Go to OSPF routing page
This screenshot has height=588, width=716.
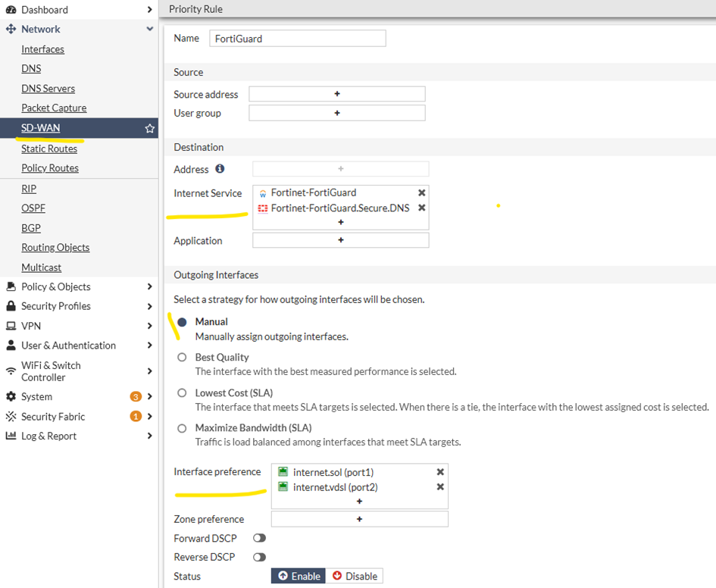[x=33, y=208]
